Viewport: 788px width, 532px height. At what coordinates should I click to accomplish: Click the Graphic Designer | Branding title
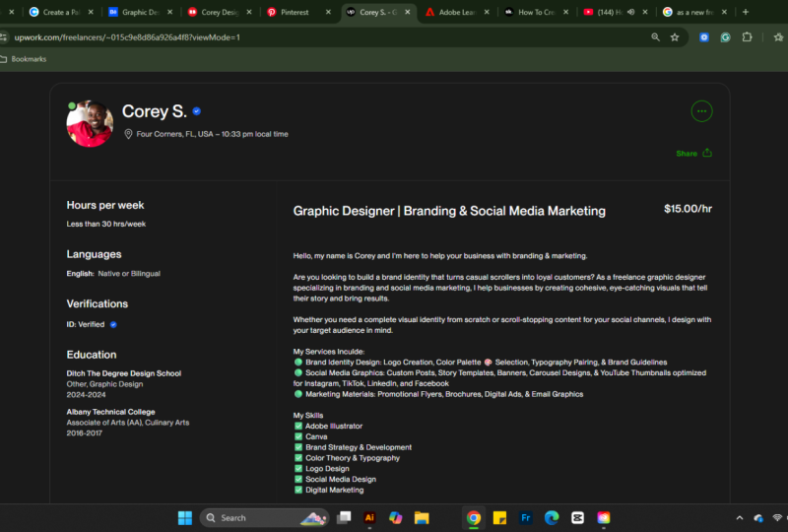click(x=449, y=211)
